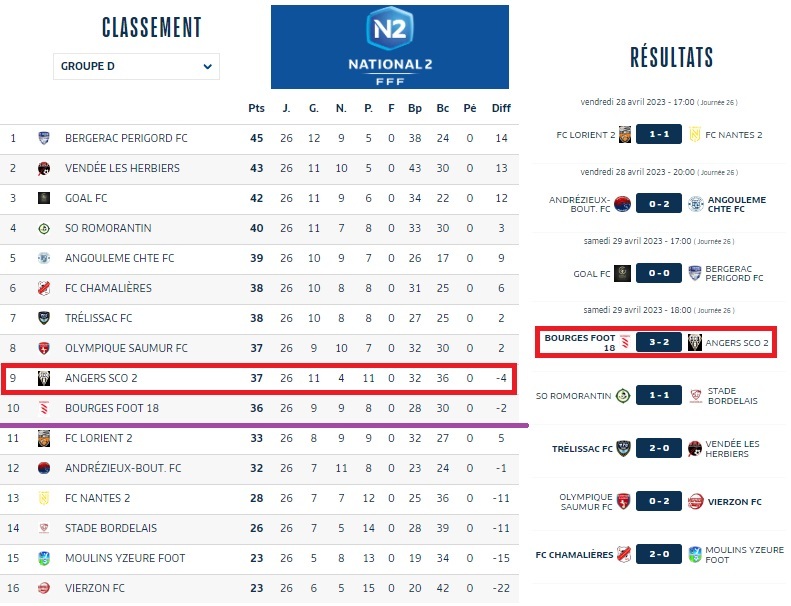Open FC Chamalières team link in standings
Image resolution: width=791 pixels, height=606 pixels.
(108, 288)
